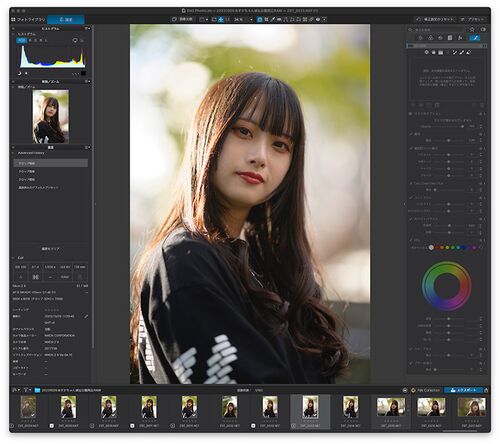500x444 pixels.
Task: Collapse the Exif panel disclosure triangle
Action: (13, 258)
